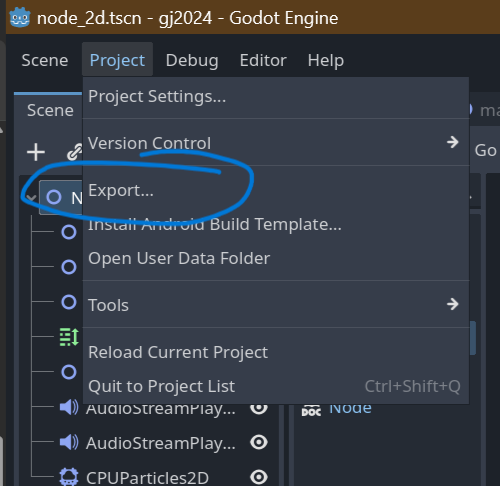The height and width of the screenshot is (486, 500).
Task: Click the Godot logo in title bar
Action: click(x=20, y=17)
